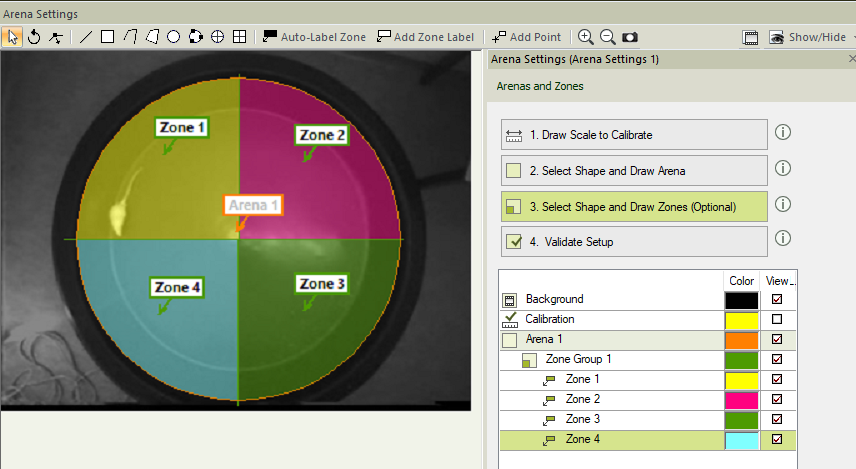Zoom in on the arena image

(x=585, y=37)
